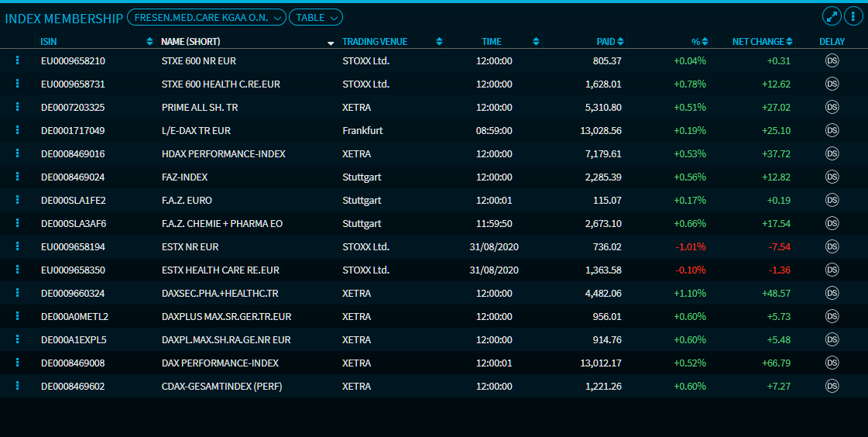Open row menu for DAXSEC.PHA.+HEALTHC.TR
The image size is (868, 437).
click(17, 293)
